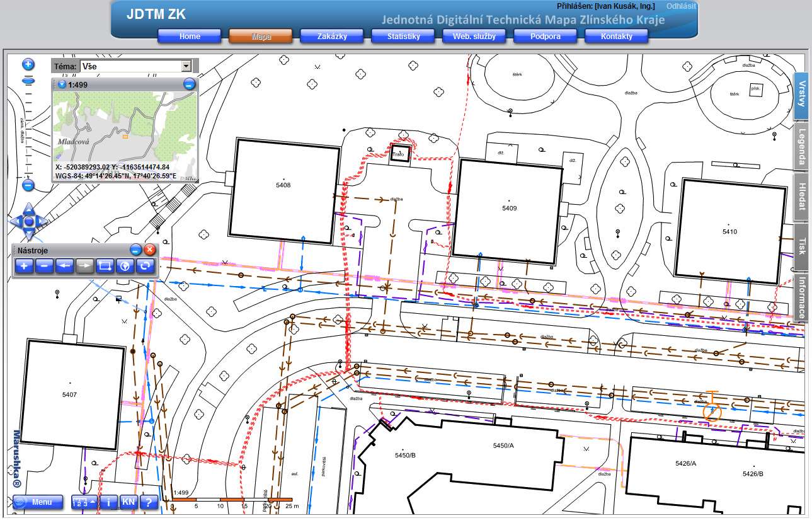Select the zoom-in tool in the Nástroje toolbar
Viewport: 812px width, 523px height.
tap(25, 266)
